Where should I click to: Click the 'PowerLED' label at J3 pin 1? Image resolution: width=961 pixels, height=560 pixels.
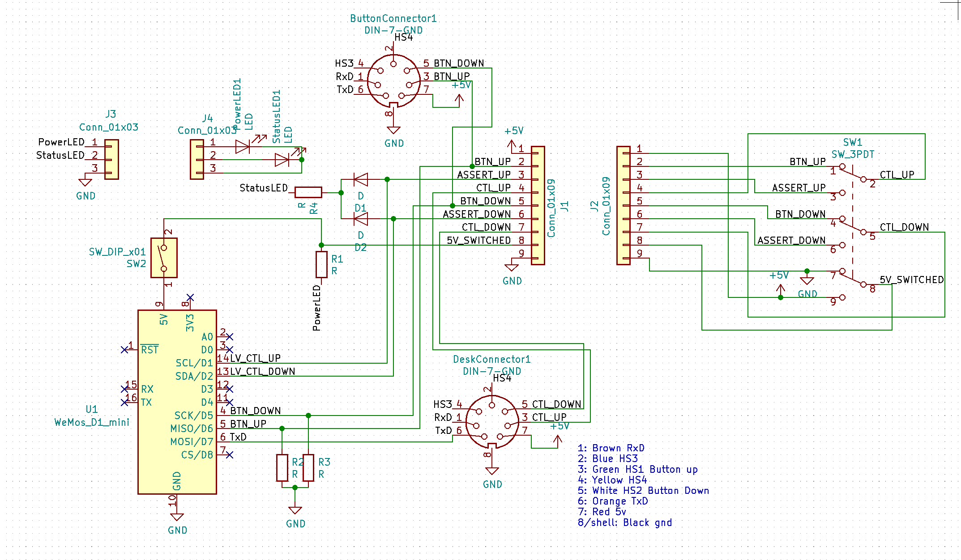click(x=61, y=142)
